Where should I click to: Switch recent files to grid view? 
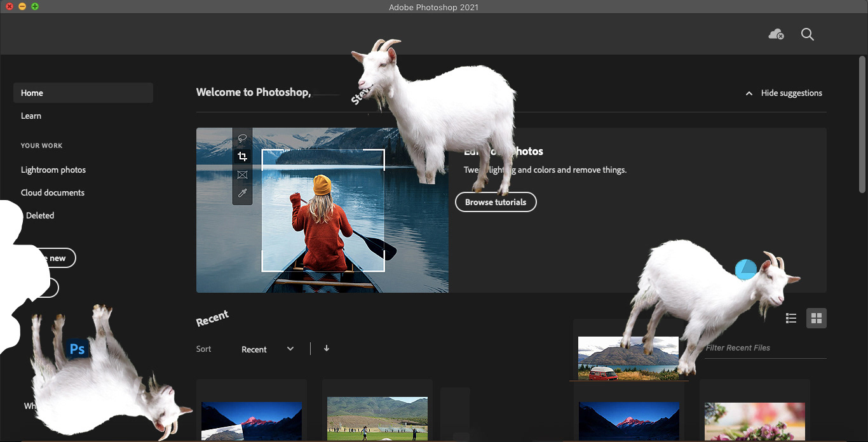[817, 318]
